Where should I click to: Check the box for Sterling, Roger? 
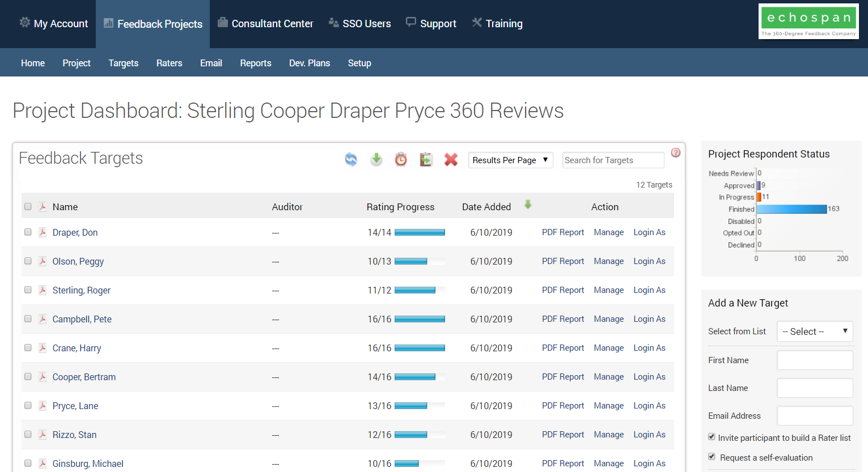tap(28, 290)
